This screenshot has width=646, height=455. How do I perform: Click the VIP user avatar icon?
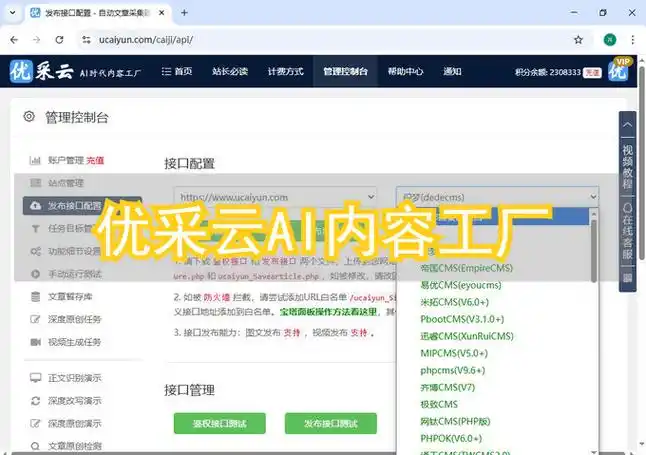pyautogui.click(x=619, y=70)
